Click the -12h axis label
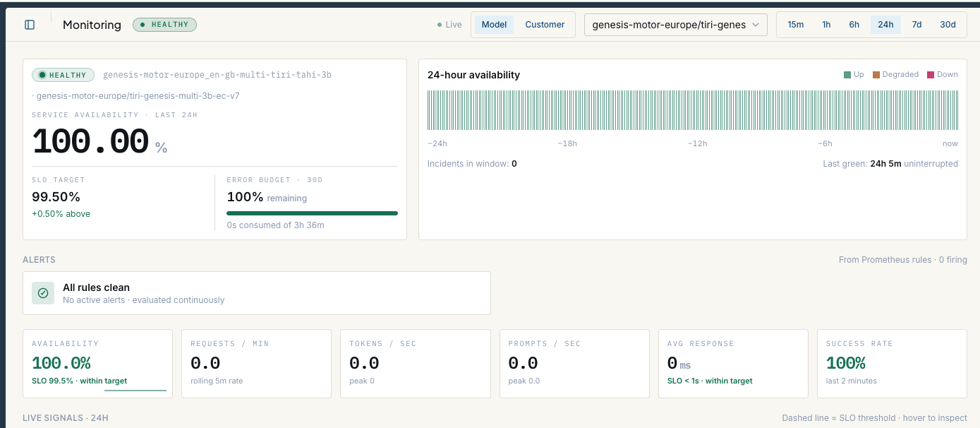This screenshot has height=428, width=980. [697, 143]
